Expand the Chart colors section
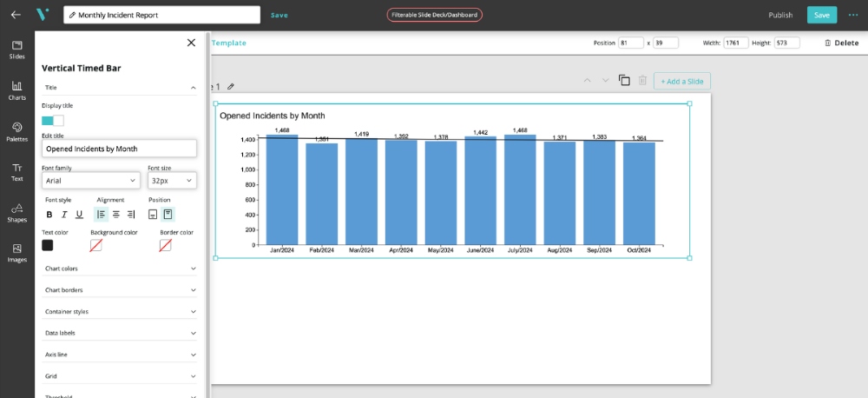The width and height of the screenshot is (868, 398). tap(119, 269)
